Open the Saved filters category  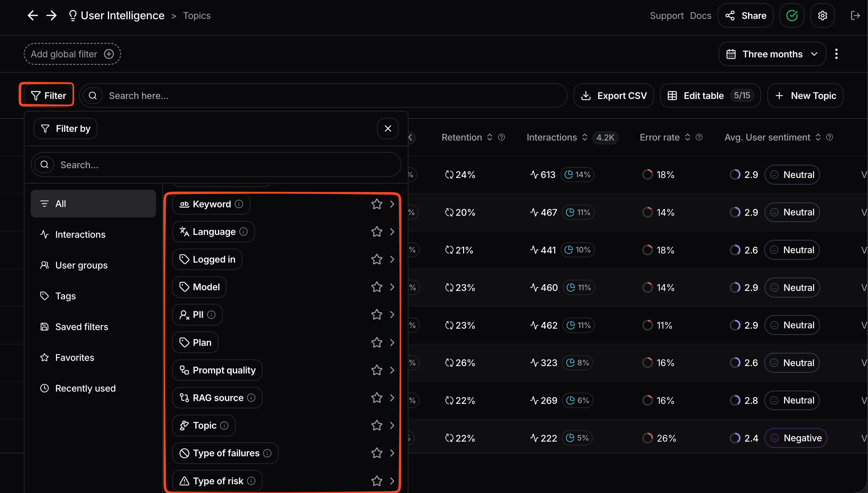tap(93, 327)
